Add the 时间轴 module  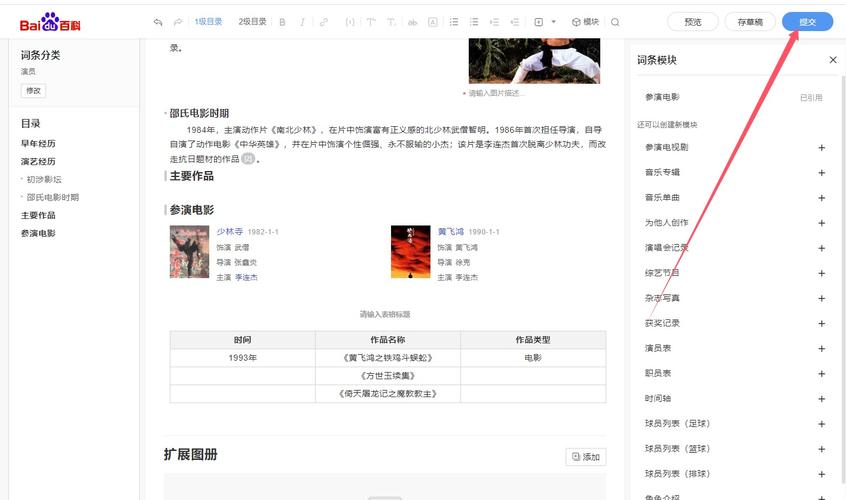pos(821,399)
